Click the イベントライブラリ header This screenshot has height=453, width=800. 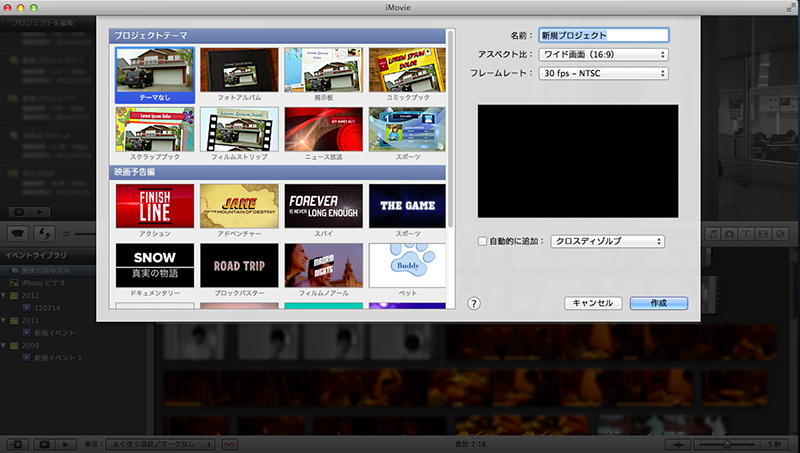[35, 255]
